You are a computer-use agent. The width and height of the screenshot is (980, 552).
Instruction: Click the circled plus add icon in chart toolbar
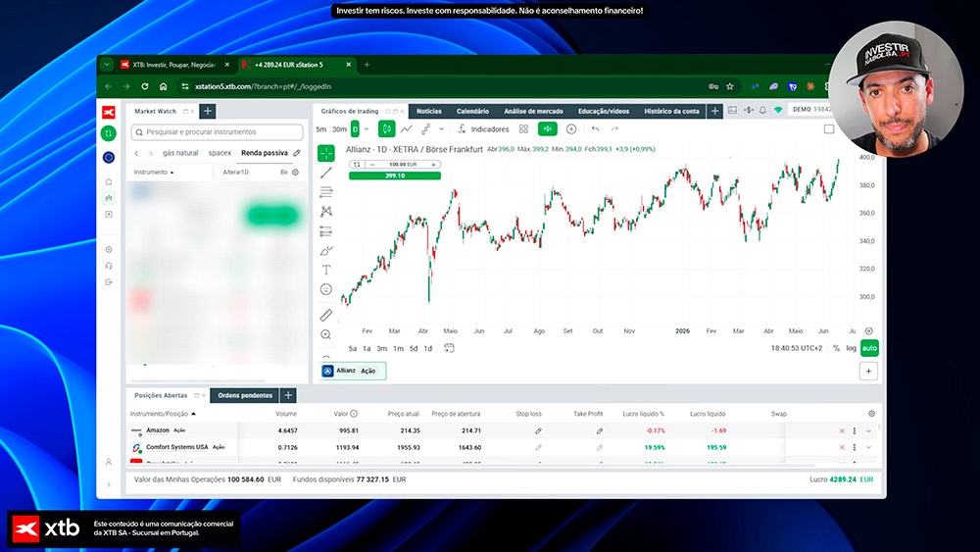pyautogui.click(x=571, y=128)
